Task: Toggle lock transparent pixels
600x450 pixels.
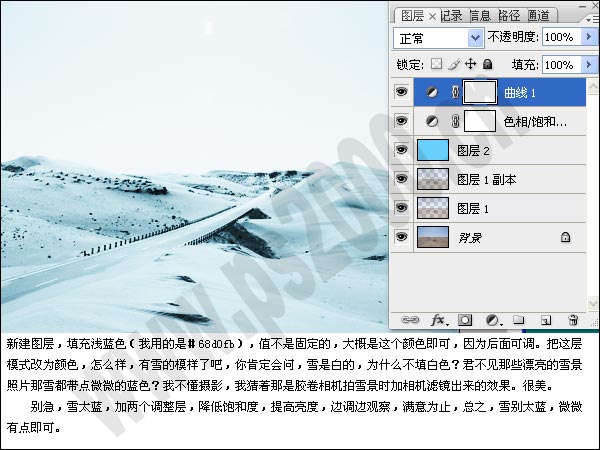Action: (x=436, y=64)
